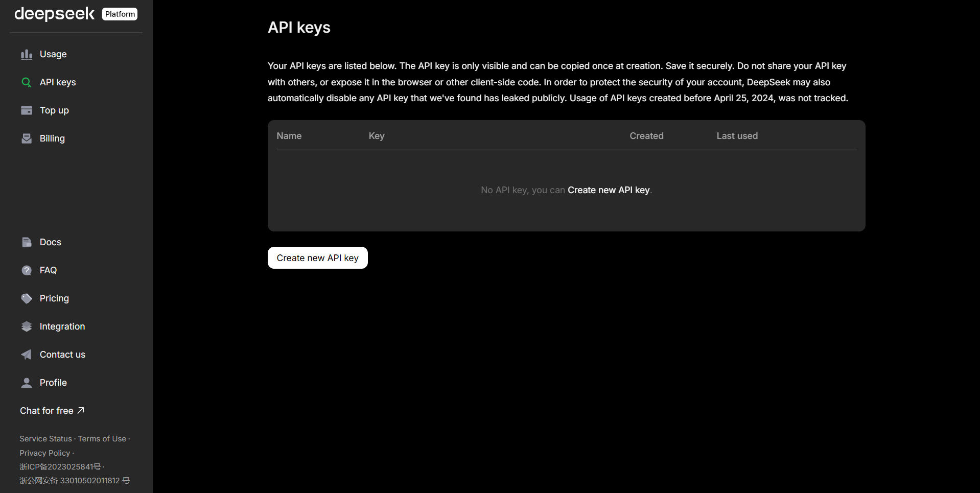Click the API keys magnifier icon
980x493 pixels.
coord(27,82)
